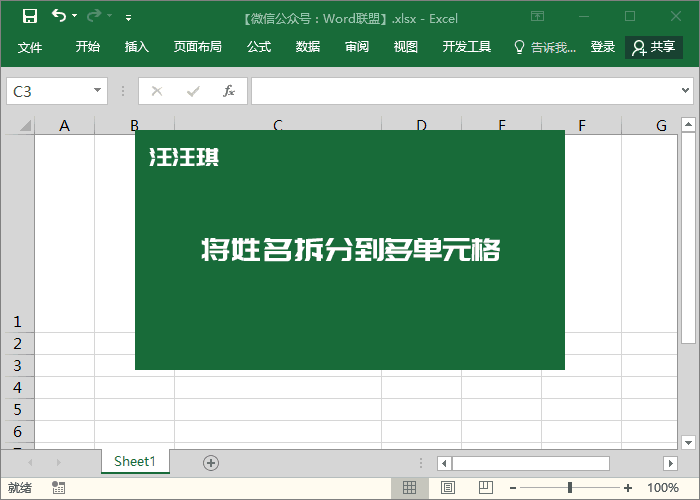Open the Sheet1 worksheet tab
Image resolution: width=700 pixels, height=500 pixels.
coord(135,461)
